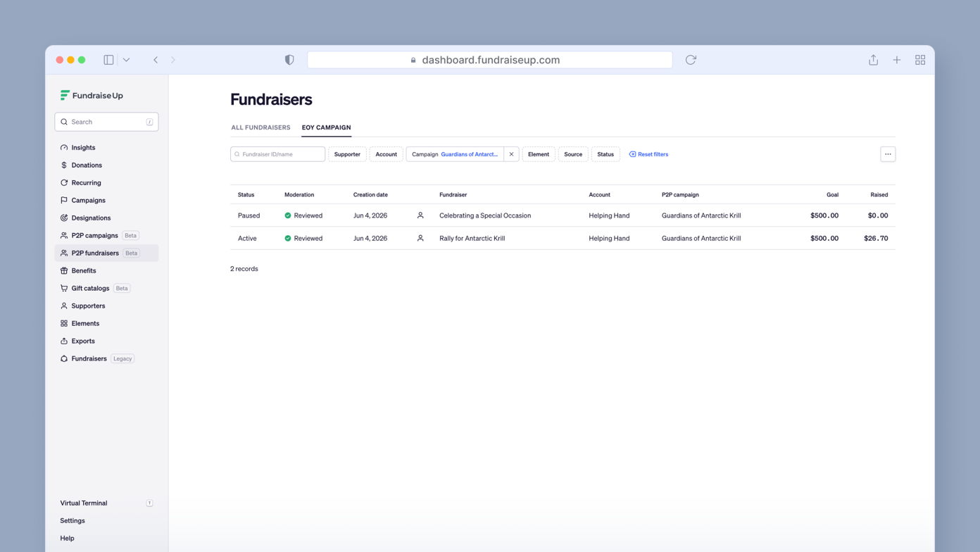This screenshot has width=980, height=552.
Task: Click the $26.70 raised amount
Action: tap(876, 239)
